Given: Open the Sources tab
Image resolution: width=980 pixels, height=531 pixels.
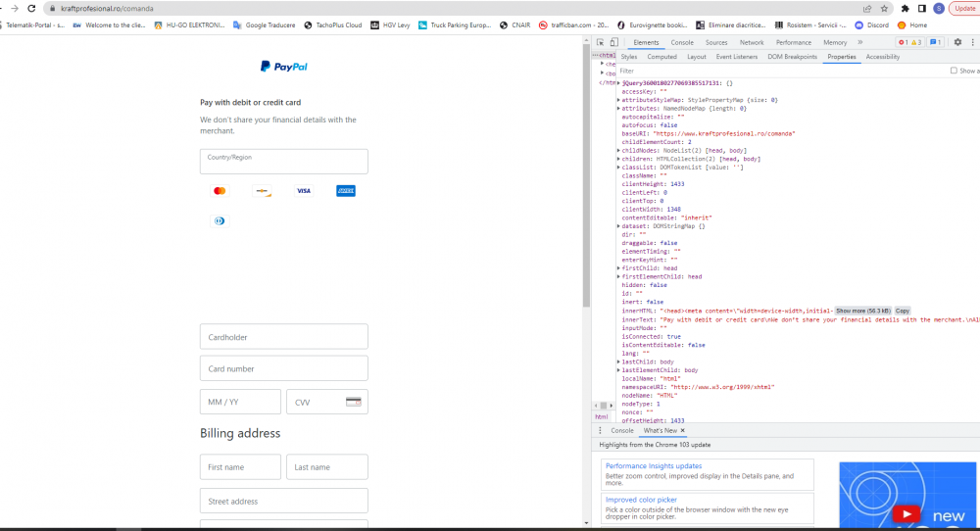Looking at the screenshot, I should 716,42.
